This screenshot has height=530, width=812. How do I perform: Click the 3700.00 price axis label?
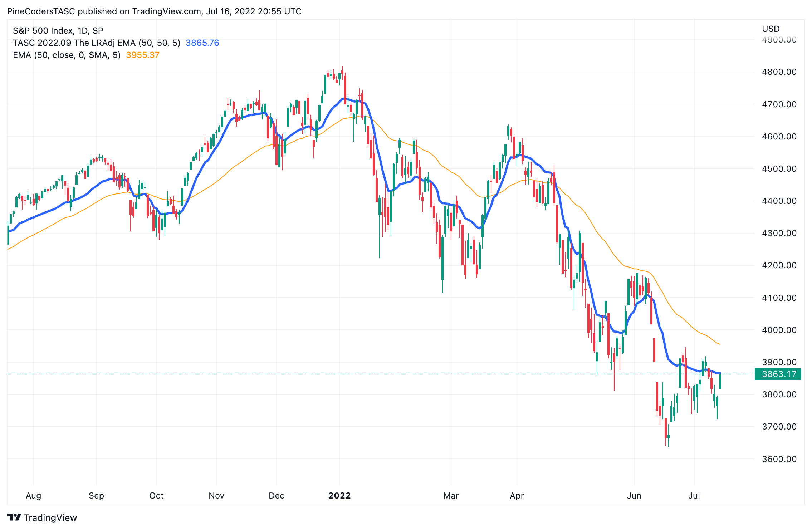click(x=779, y=427)
